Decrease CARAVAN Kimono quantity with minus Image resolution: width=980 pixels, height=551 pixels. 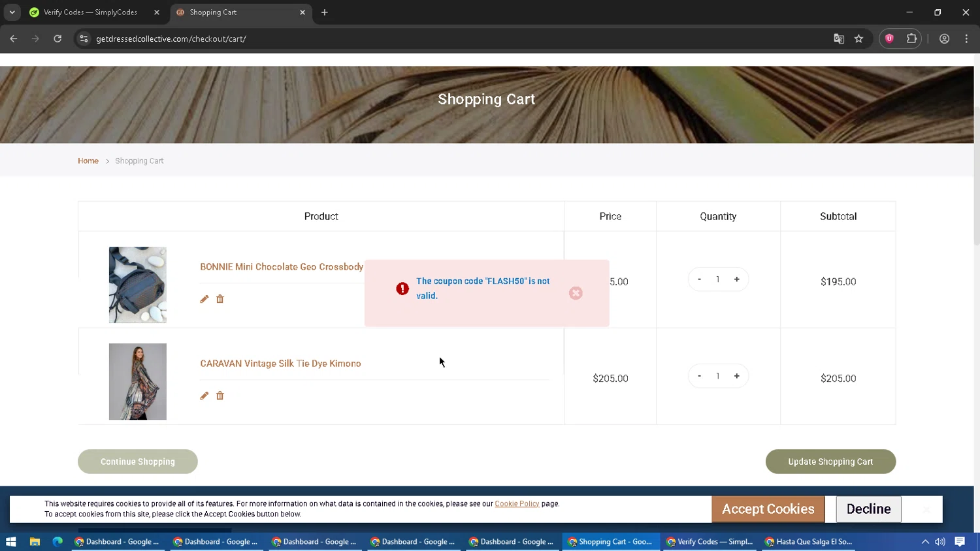(699, 376)
